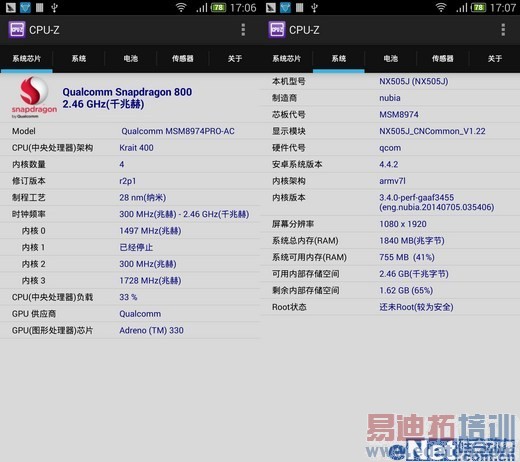Tap 内核 2 row's 300 MHz value
The image size is (520, 462).
[x=148, y=264]
